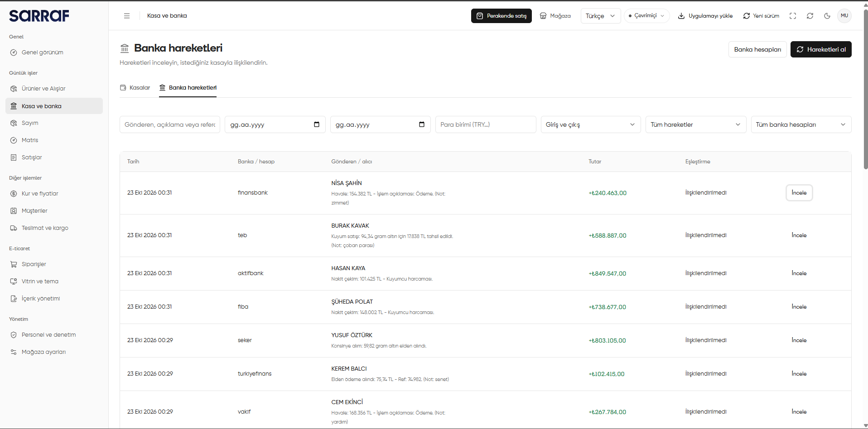Expand the Tüm hareketler filter dropdown

click(x=696, y=124)
